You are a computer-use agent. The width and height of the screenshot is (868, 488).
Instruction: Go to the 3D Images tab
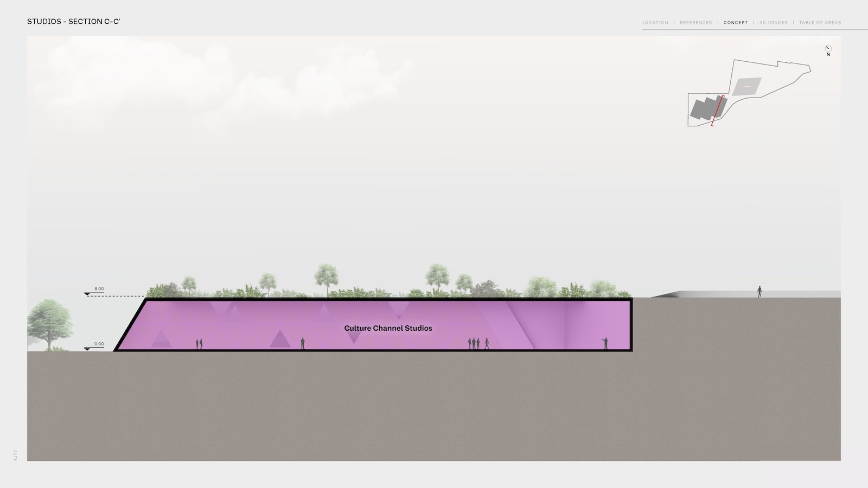pos(773,23)
